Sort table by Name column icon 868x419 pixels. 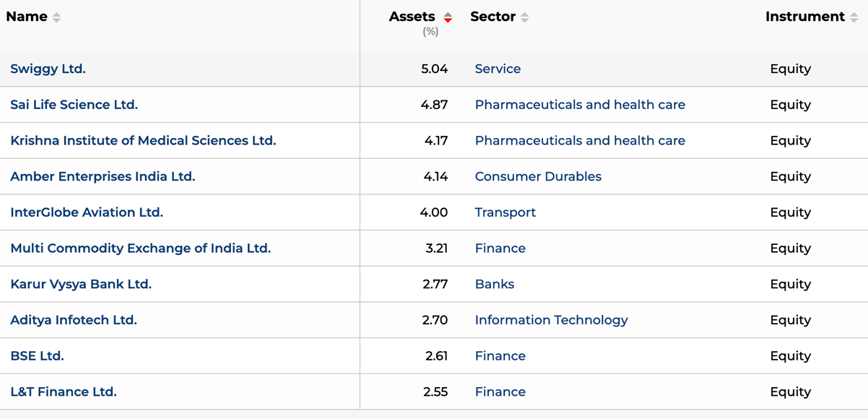[56, 17]
